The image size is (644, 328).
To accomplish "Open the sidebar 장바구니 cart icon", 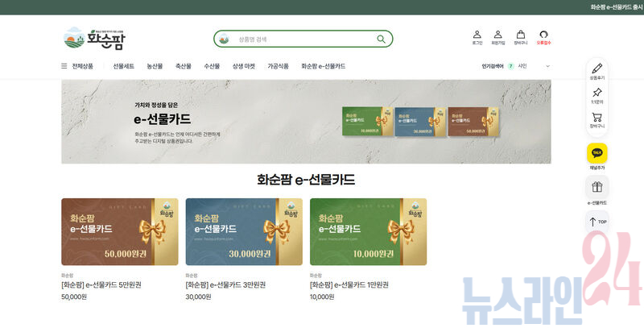I will click(x=597, y=118).
